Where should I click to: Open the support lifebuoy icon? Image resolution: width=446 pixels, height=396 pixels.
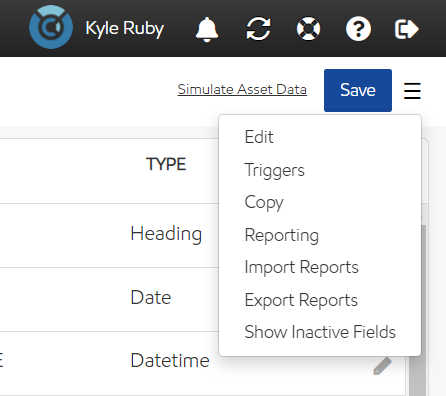308,29
